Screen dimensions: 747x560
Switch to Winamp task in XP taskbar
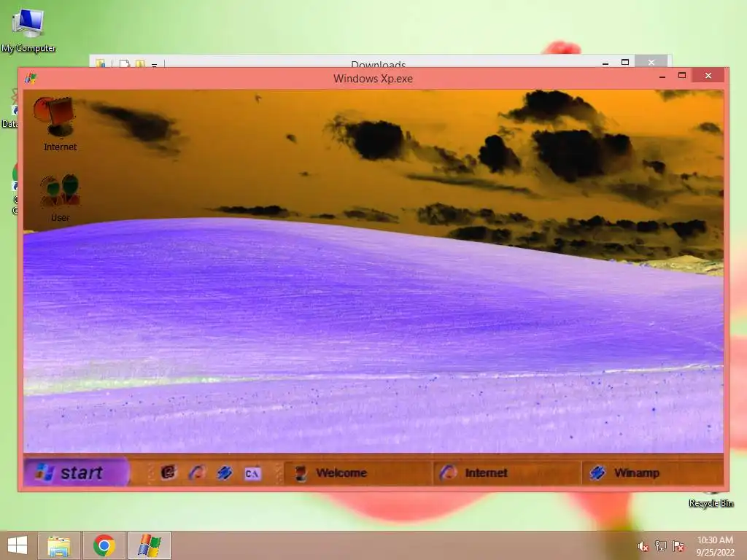pos(653,472)
